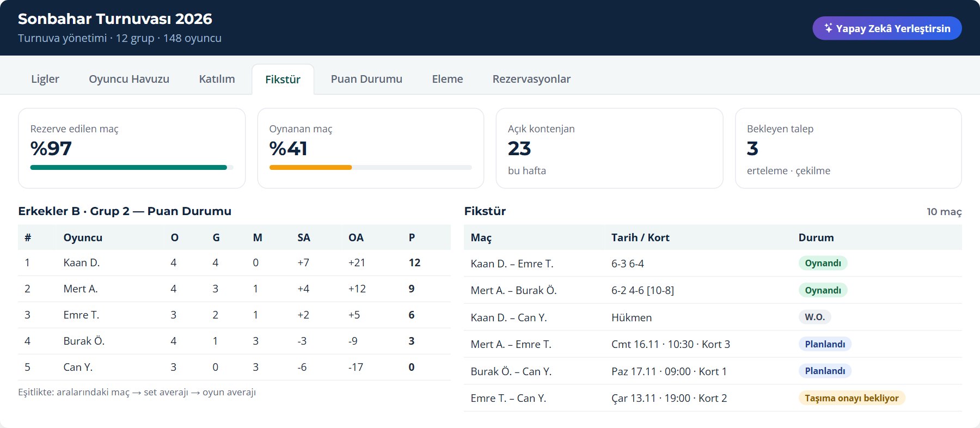
Task: Open the Bekleyen talep card
Action: (848, 148)
